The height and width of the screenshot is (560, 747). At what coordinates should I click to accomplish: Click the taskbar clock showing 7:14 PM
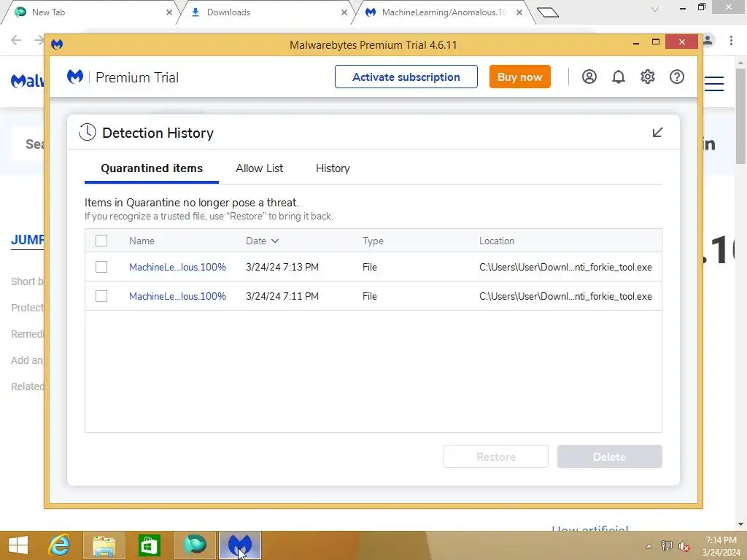(x=721, y=546)
